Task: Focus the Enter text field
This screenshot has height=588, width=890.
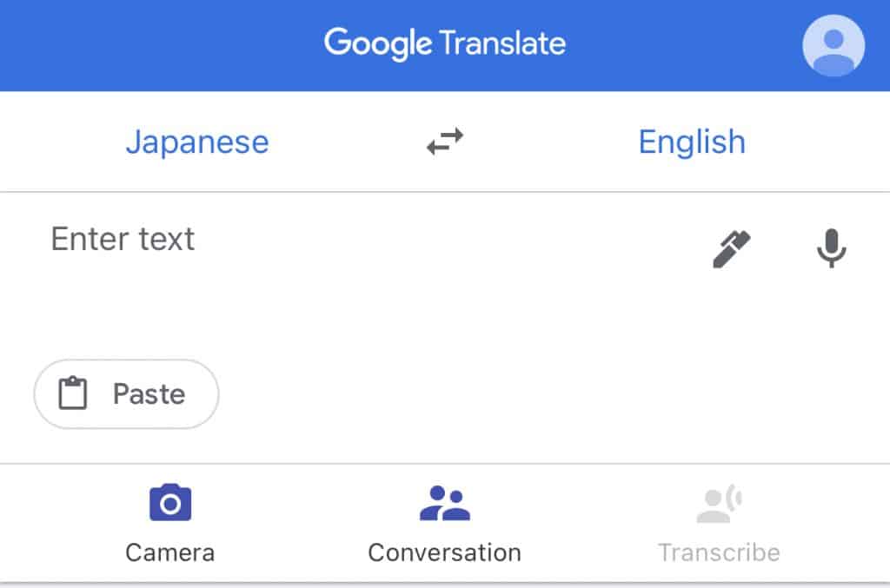Action: pyautogui.click(x=123, y=239)
